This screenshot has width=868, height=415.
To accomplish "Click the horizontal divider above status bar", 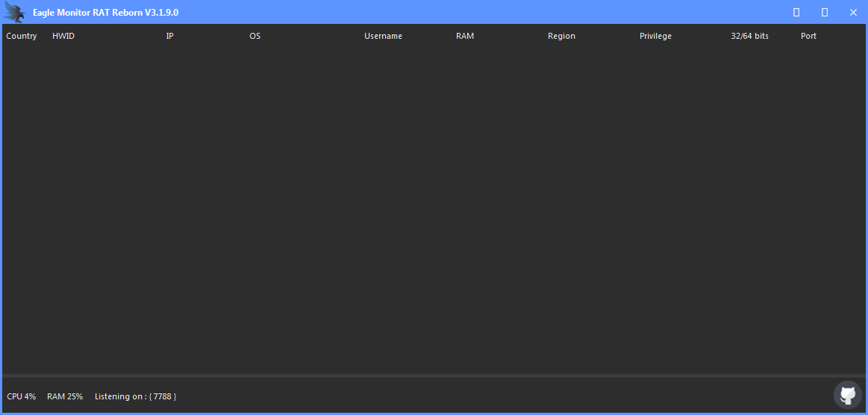I will [433, 375].
